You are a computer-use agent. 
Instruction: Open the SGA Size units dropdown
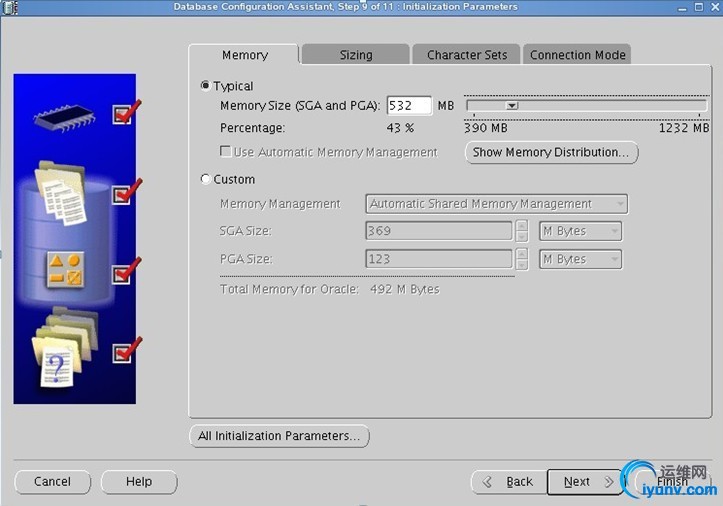click(x=581, y=231)
